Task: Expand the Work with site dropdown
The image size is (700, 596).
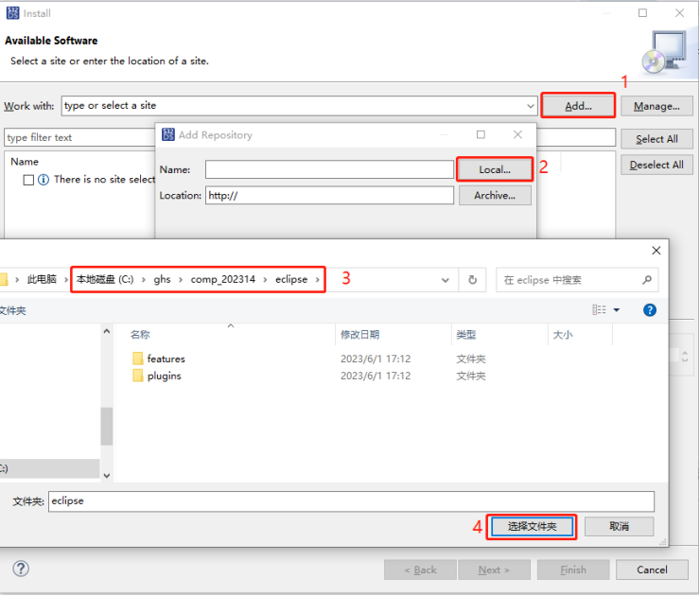Action: [x=530, y=106]
